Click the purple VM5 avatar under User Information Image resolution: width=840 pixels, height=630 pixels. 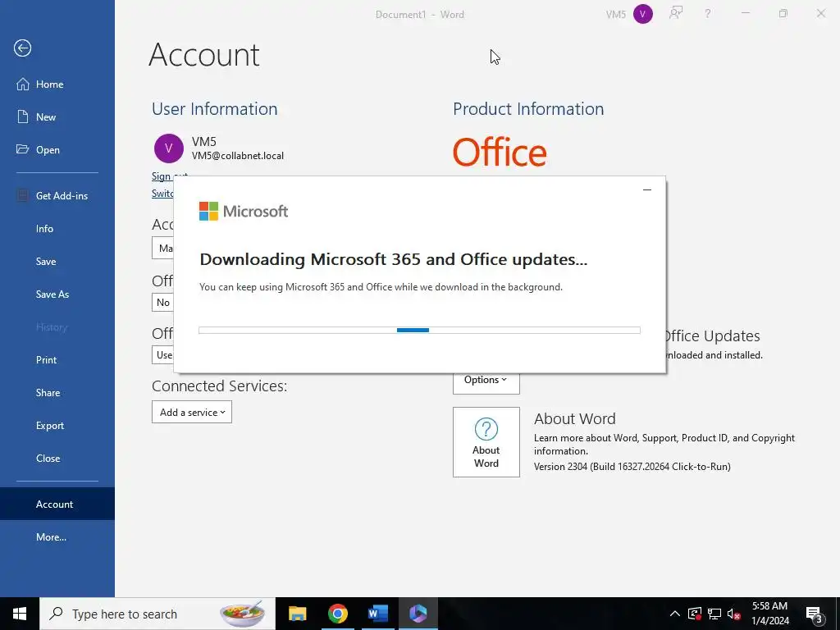point(169,148)
